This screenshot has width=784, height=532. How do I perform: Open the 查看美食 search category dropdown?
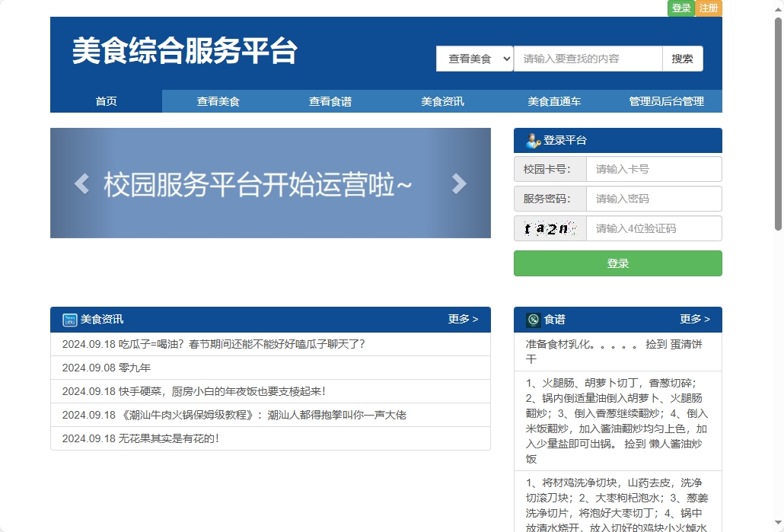click(474, 58)
